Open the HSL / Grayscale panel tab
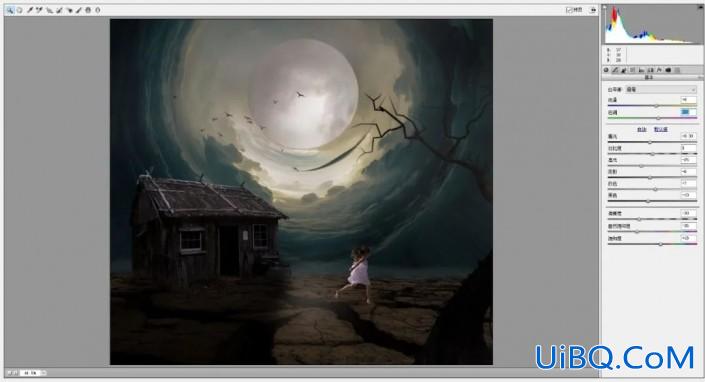705x382 pixels. tap(633, 70)
